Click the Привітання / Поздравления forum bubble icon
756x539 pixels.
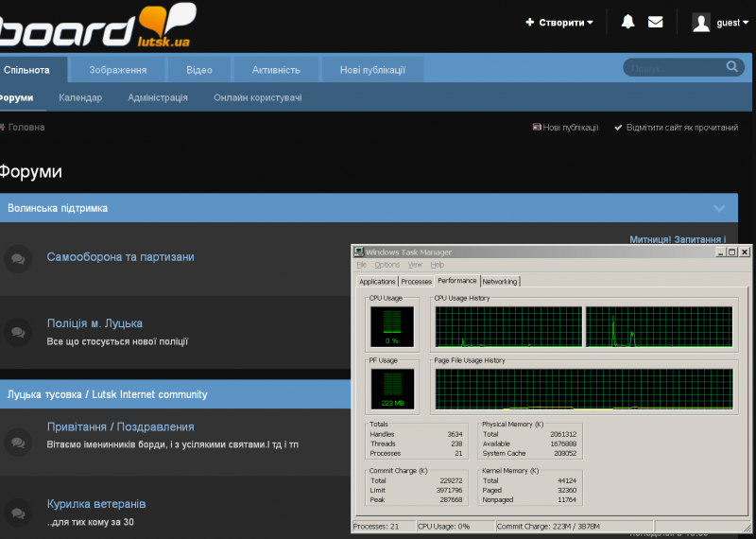(17, 442)
